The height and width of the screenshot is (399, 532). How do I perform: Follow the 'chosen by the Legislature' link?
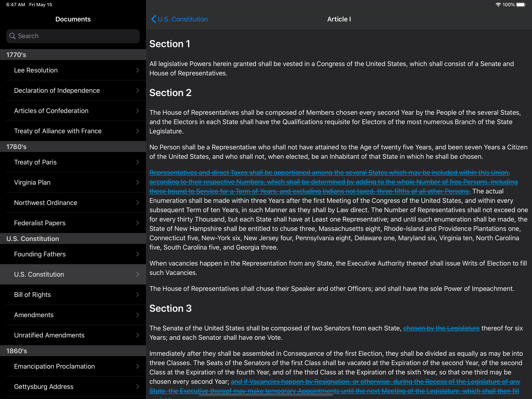pos(441,328)
